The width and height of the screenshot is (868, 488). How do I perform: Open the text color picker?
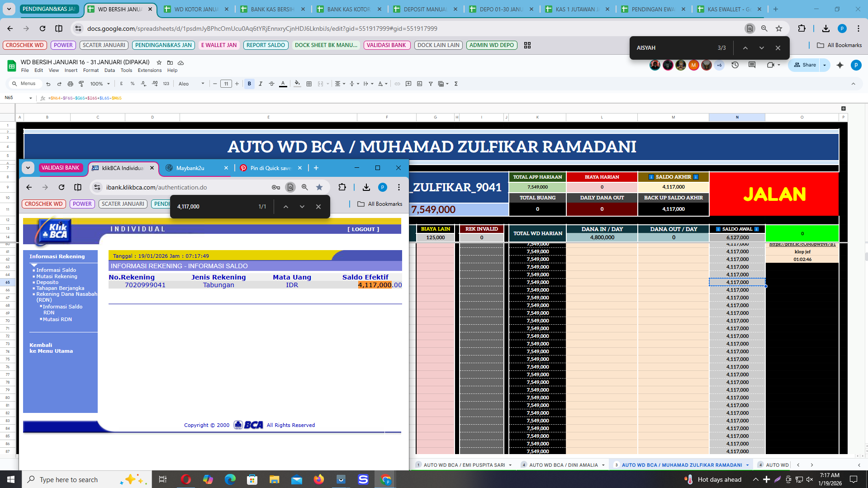pyautogui.click(x=283, y=84)
